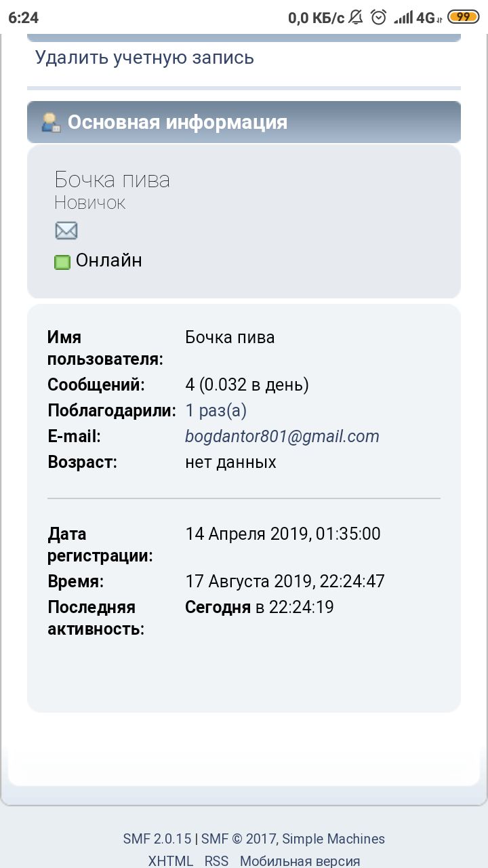Open bogdantor801@gmail.com email link

point(282,437)
